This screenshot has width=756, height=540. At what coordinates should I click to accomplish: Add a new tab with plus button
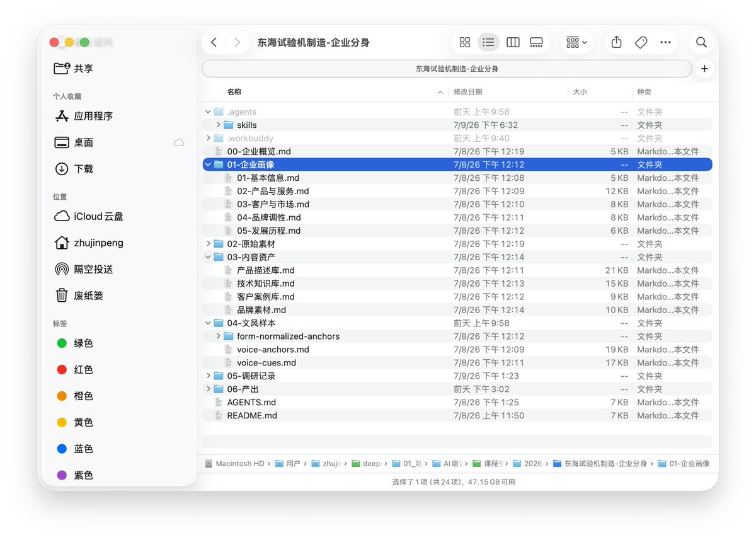pos(704,69)
